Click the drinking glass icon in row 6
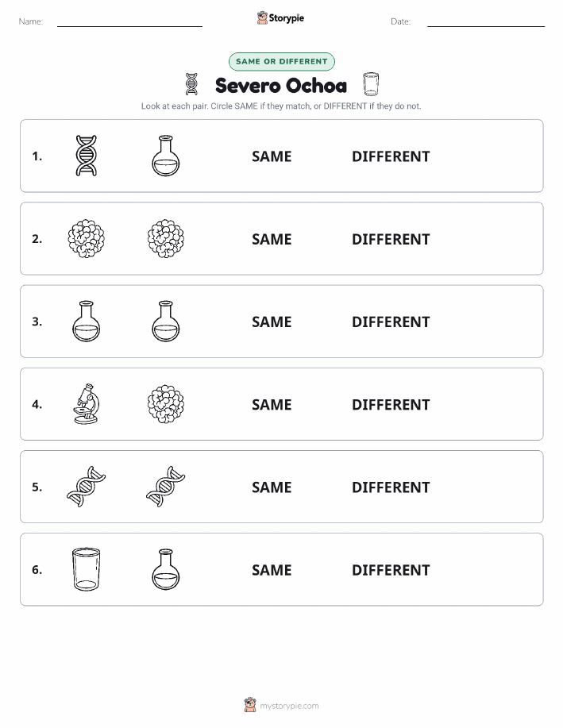Image resolution: width=563 pixels, height=728 pixels. click(x=87, y=569)
